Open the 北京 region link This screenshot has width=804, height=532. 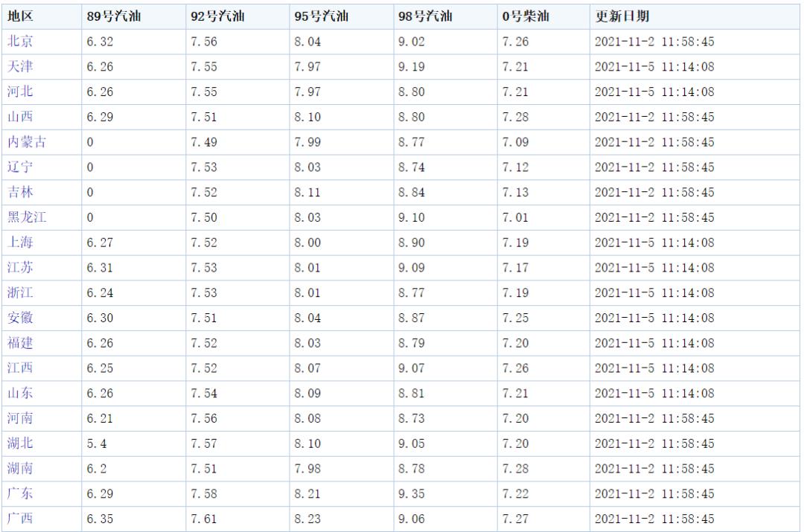[20, 42]
